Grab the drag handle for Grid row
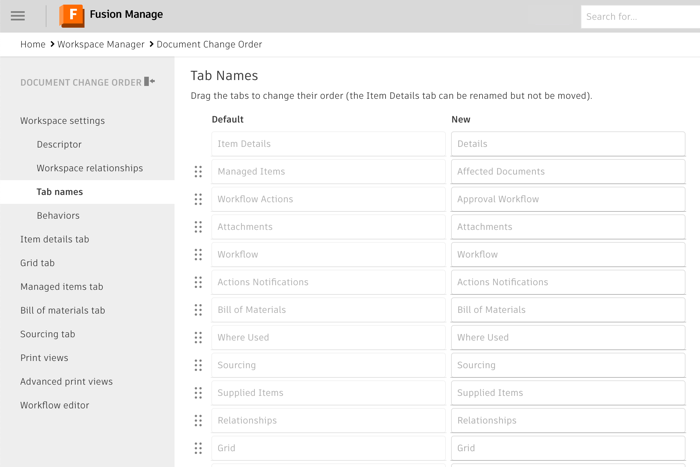700x467 pixels. 198,448
